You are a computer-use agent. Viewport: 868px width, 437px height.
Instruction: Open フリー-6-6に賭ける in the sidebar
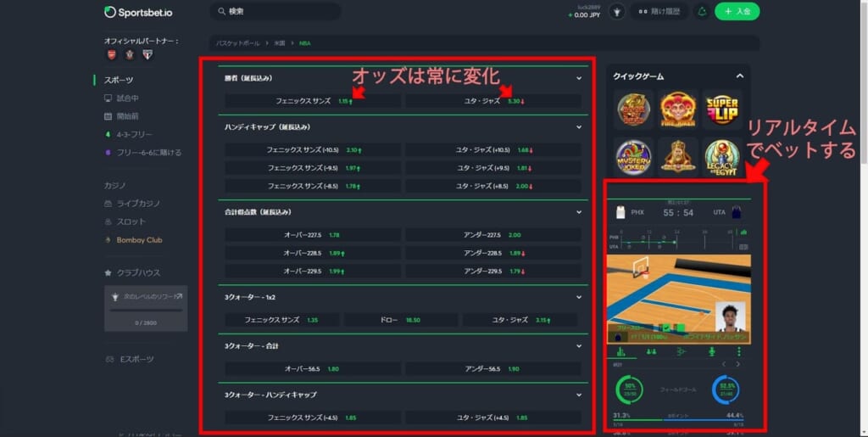point(142,152)
